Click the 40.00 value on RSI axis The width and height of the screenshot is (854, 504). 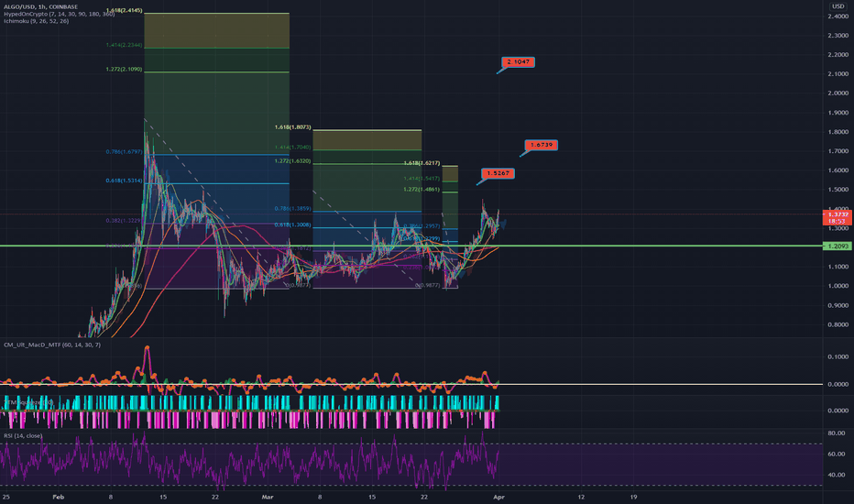tap(837, 475)
